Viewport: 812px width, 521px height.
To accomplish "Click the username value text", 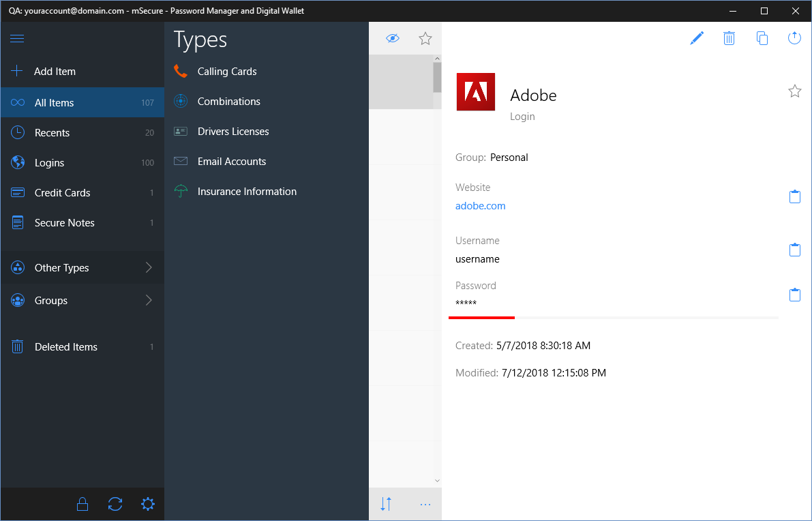I will (x=477, y=259).
